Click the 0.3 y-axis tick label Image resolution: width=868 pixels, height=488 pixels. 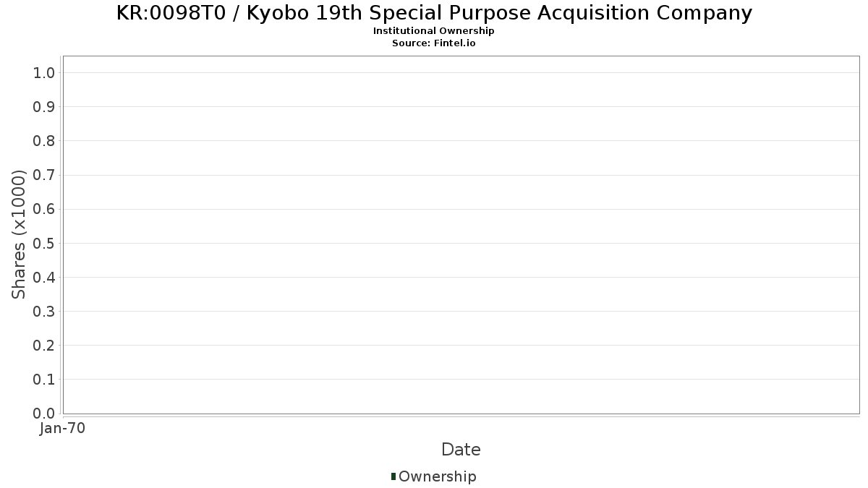pyautogui.click(x=44, y=311)
